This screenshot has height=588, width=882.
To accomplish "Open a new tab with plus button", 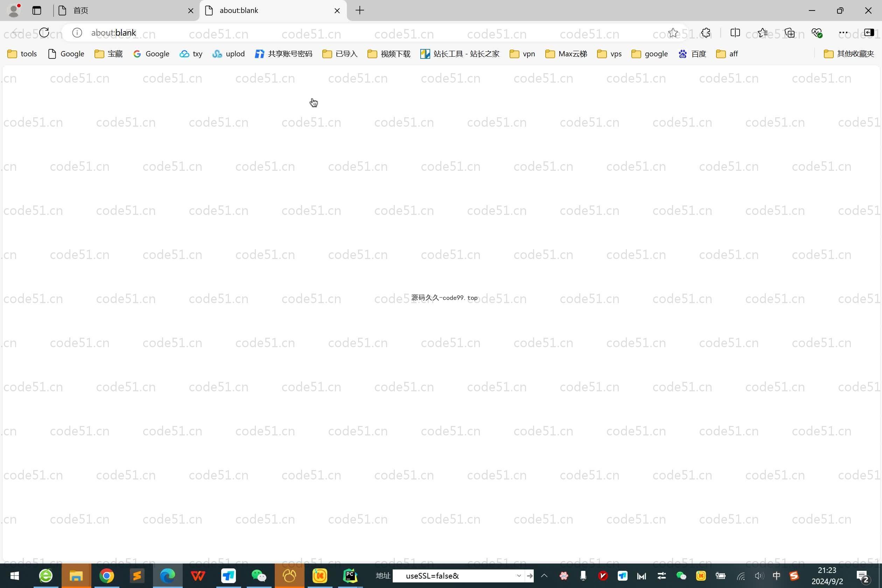I will tap(360, 10).
